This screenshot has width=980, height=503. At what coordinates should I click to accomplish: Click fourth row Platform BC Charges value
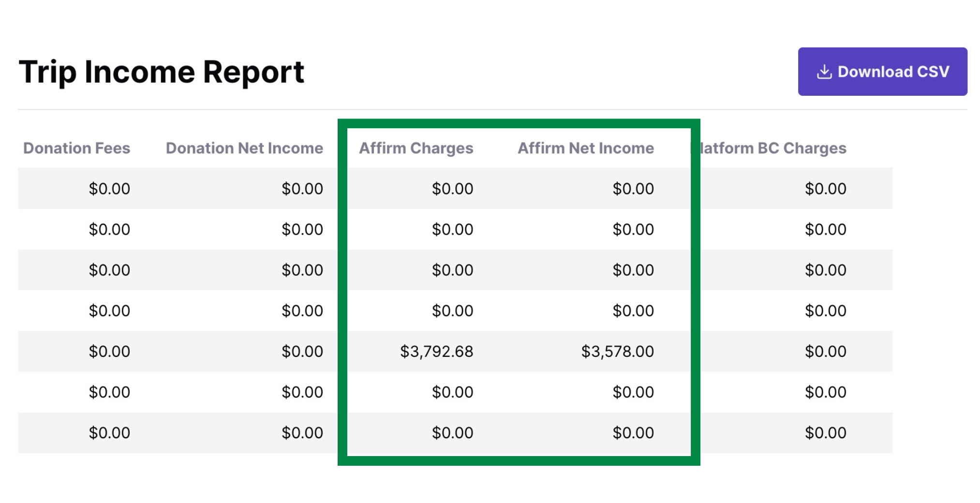(x=826, y=311)
